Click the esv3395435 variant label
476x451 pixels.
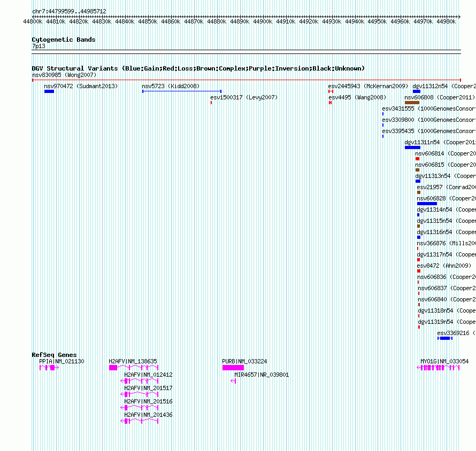tap(429, 131)
